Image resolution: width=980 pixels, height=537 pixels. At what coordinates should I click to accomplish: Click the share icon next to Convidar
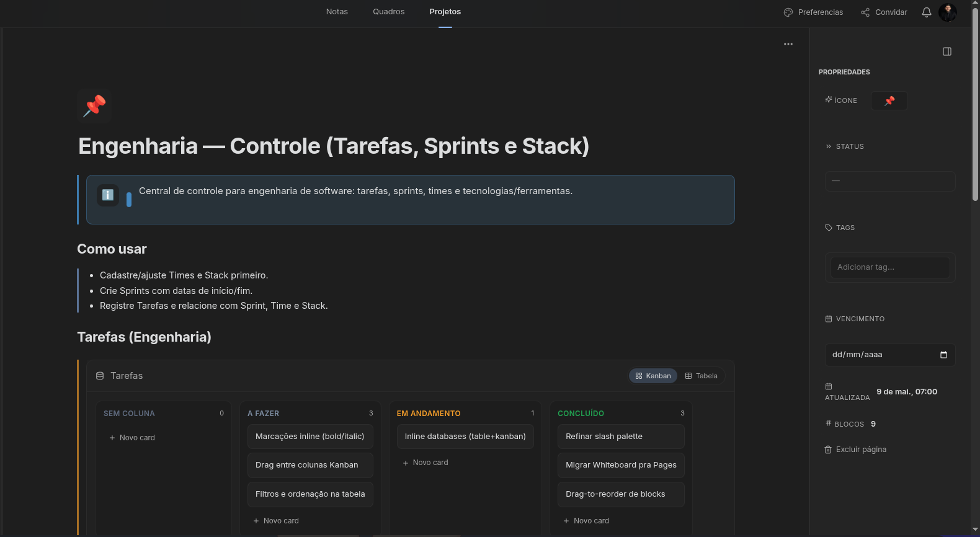point(865,12)
